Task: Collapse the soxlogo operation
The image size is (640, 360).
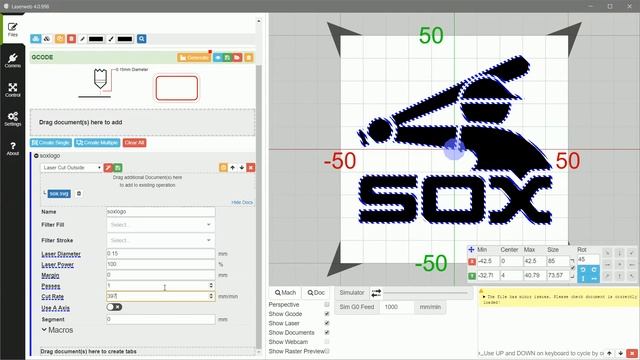Action: pos(36,156)
